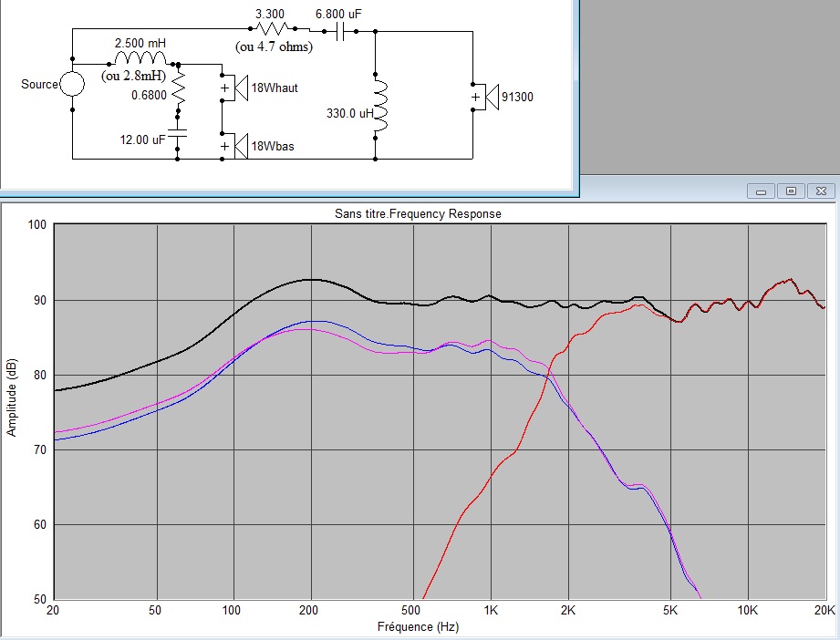Select the 6.800 uF capacitor
This screenshot has height=640, width=840.
pyautogui.click(x=341, y=29)
